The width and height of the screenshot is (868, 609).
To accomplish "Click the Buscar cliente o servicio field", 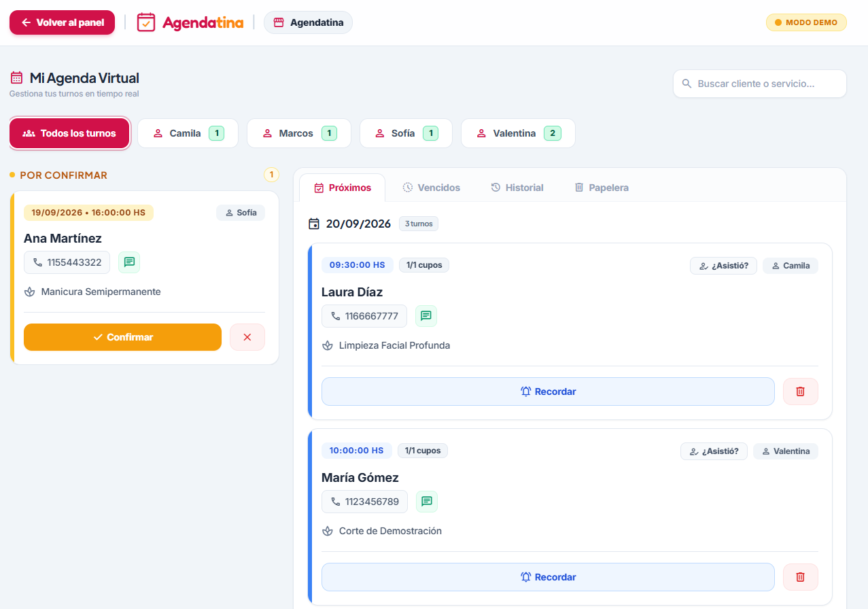I will coord(760,84).
